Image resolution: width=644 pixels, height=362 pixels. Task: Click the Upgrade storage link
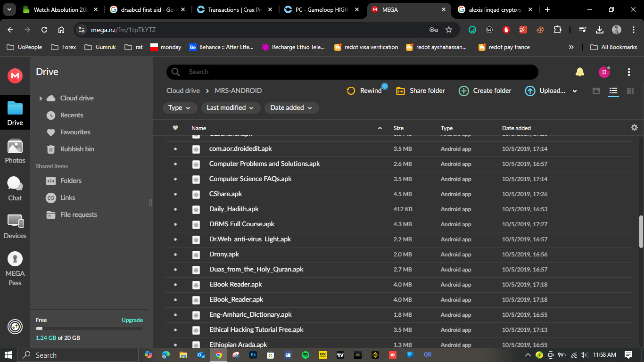point(132,320)
